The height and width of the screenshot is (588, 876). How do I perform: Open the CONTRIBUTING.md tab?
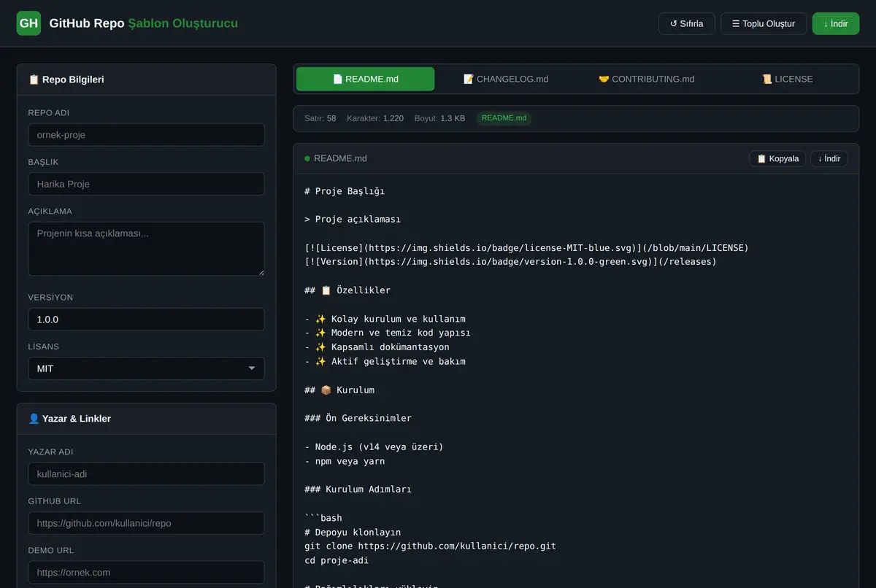point(646,79)
